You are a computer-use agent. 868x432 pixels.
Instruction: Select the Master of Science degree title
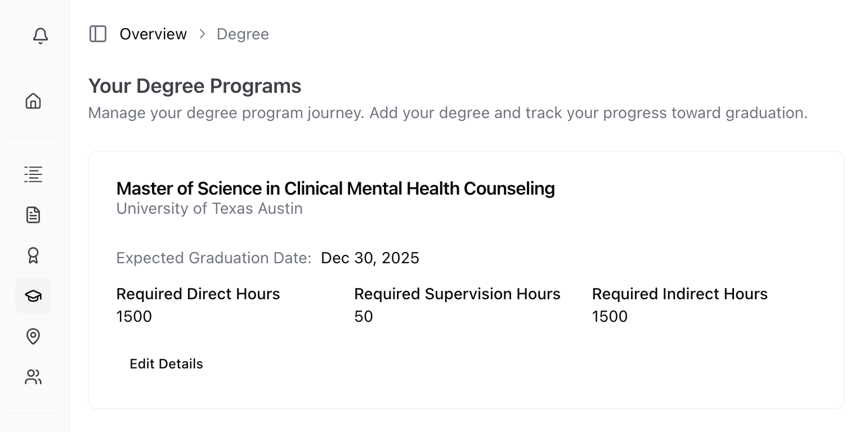[335, 188]
